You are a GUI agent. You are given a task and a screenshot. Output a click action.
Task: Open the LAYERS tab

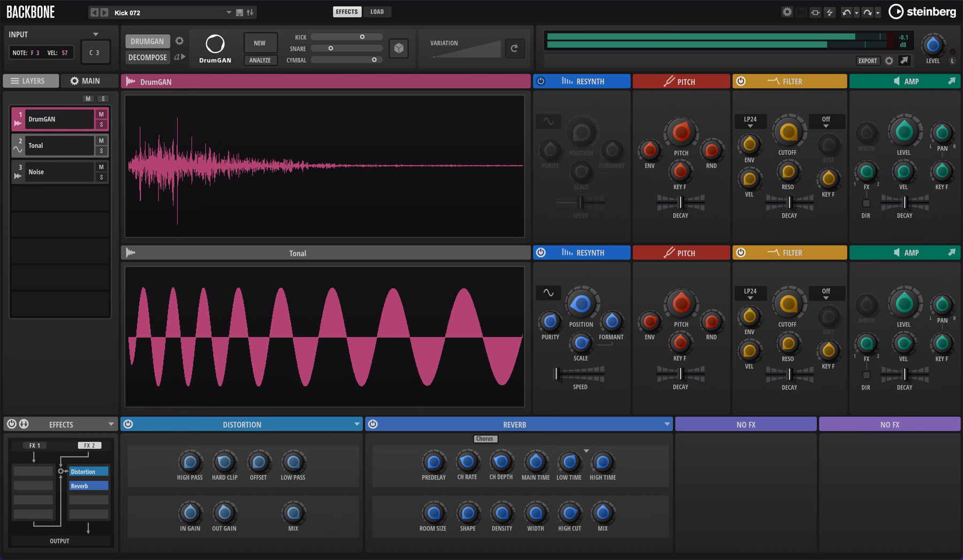[x=31, y=81]
